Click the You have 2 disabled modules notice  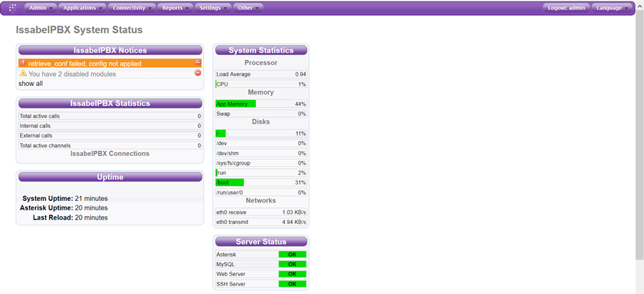click(72, 74)
